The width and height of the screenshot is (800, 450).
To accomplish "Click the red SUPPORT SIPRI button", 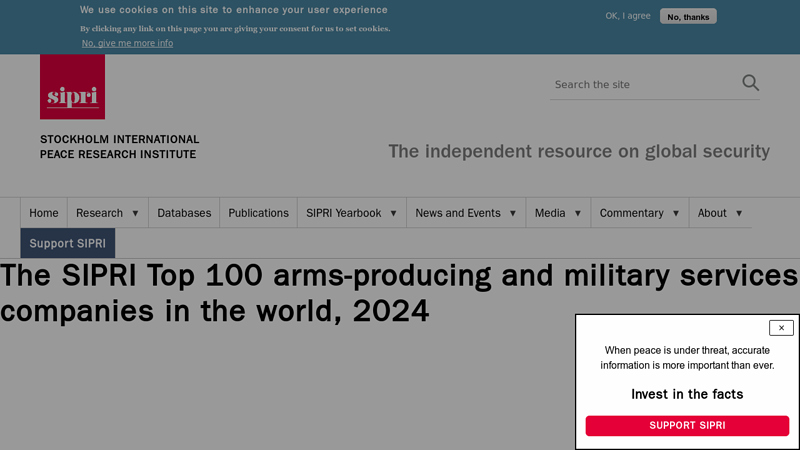I will point(687,426).
